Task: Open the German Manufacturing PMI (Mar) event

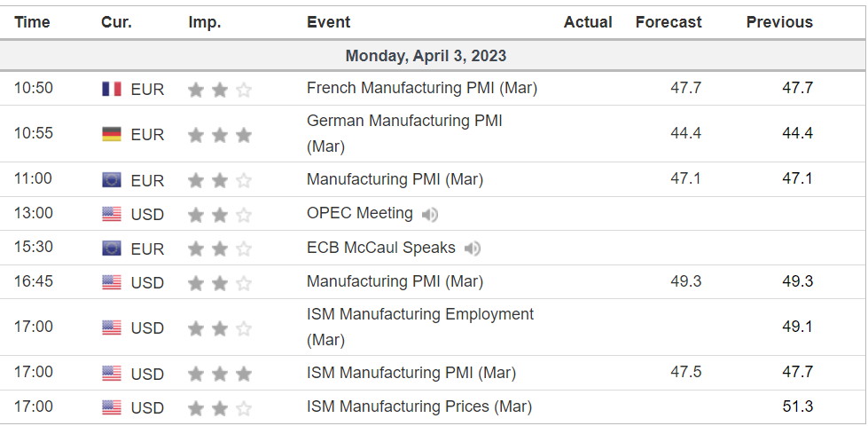Action: (404, 121)
